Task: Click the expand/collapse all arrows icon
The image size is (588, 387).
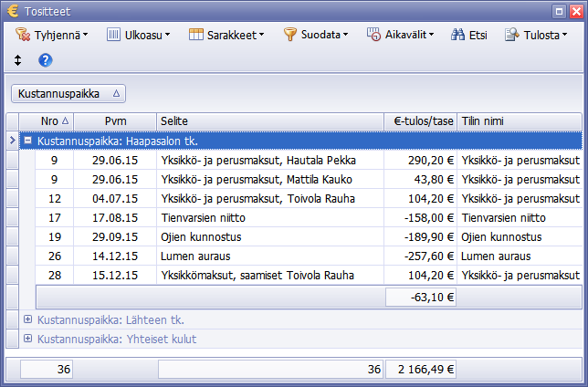Action: tap(17, 60)
